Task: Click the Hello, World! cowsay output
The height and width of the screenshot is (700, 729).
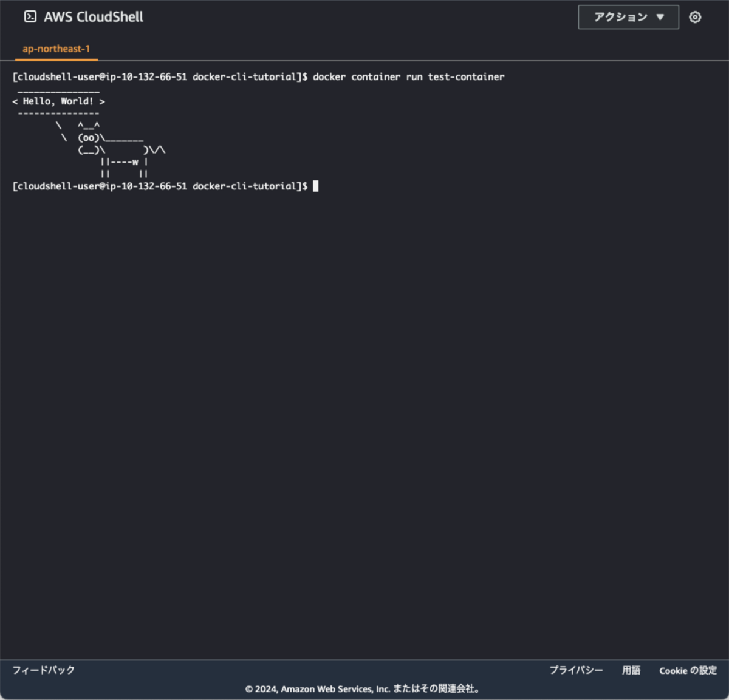Action: tap(58, 101)
